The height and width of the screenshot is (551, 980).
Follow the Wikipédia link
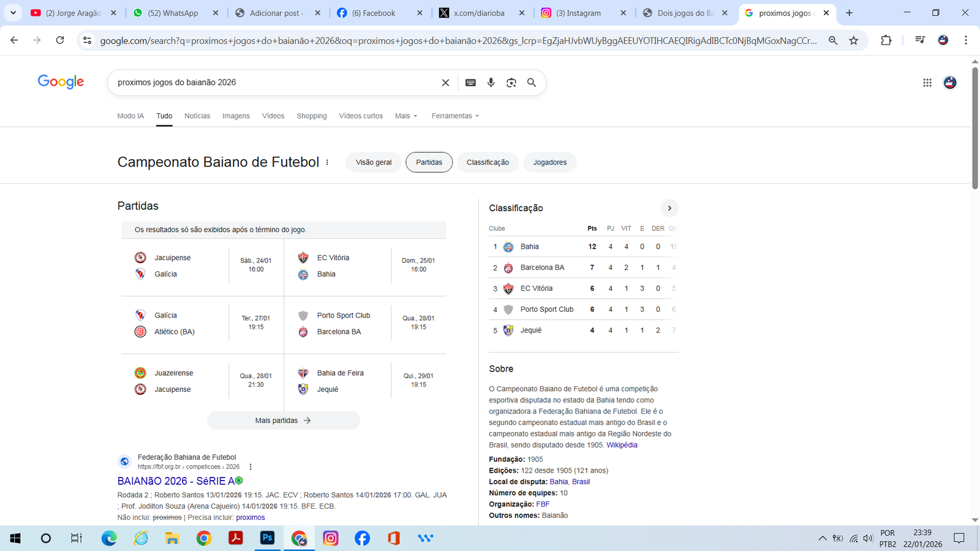tap(622, 445)
